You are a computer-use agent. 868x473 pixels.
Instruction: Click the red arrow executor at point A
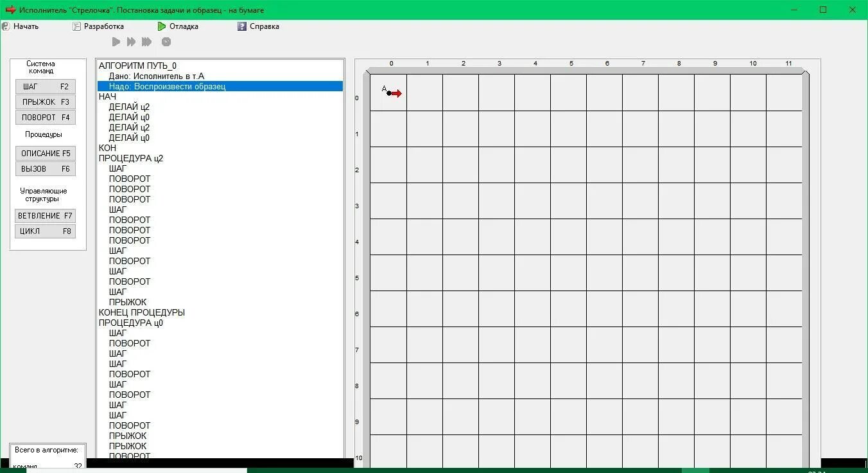[395, 93]
